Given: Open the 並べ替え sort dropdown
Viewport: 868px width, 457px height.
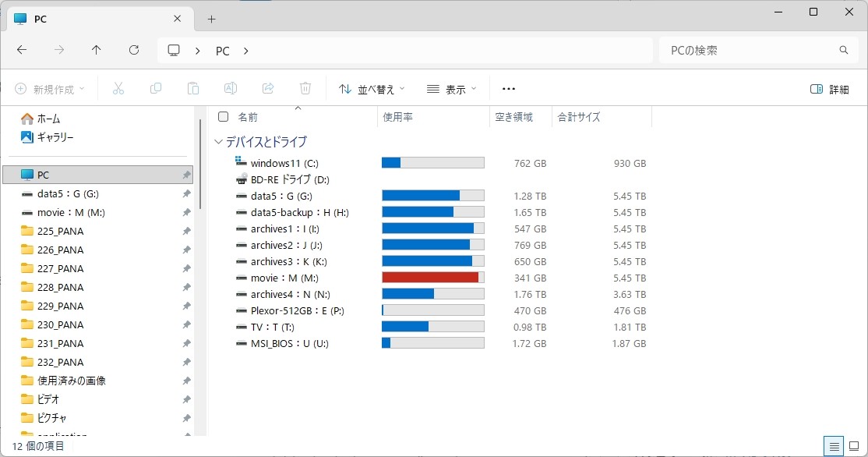Looking at the screenshot, I should click(x=372, y=89).
